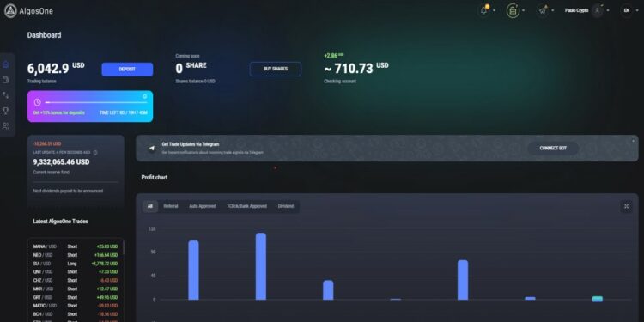Click the BCH / USD trade row

76,313
